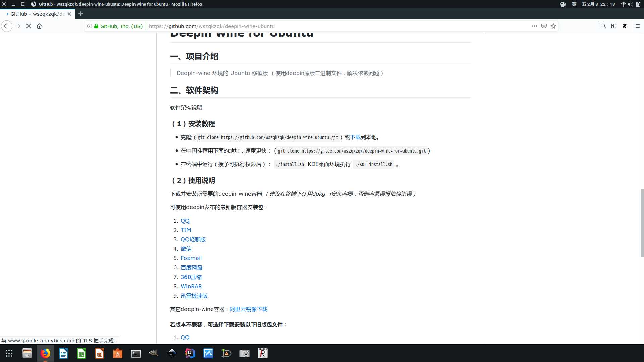The width and height of the screenshot is (644, 362).
Task: Open the QQ轻聊版 link
Action: point(193,239)
